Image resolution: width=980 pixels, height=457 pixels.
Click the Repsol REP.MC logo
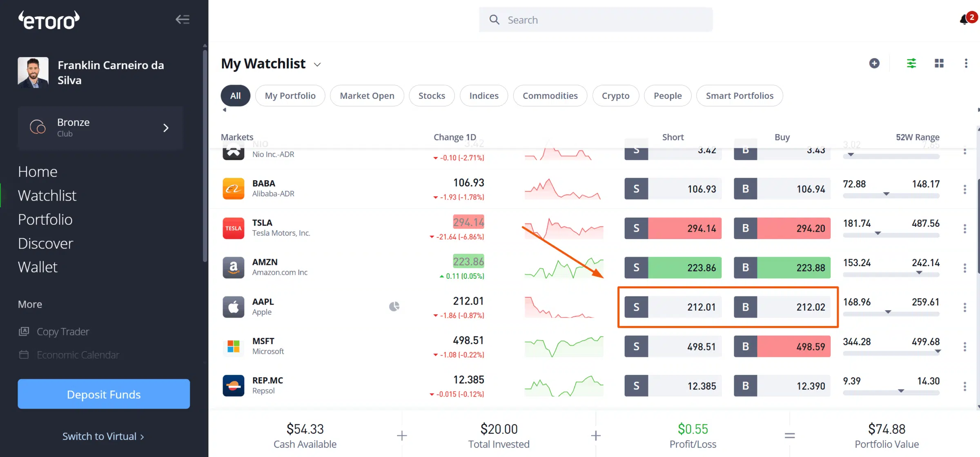233,385
